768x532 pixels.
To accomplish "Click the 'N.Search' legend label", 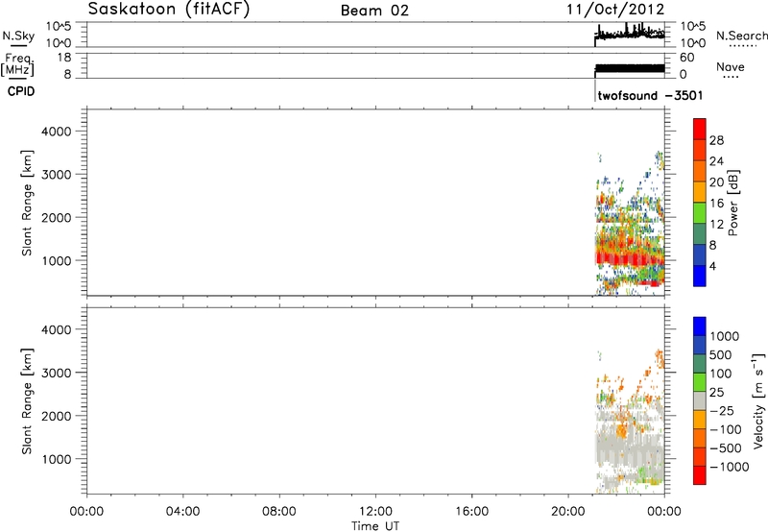I will [x=741, y=36].
